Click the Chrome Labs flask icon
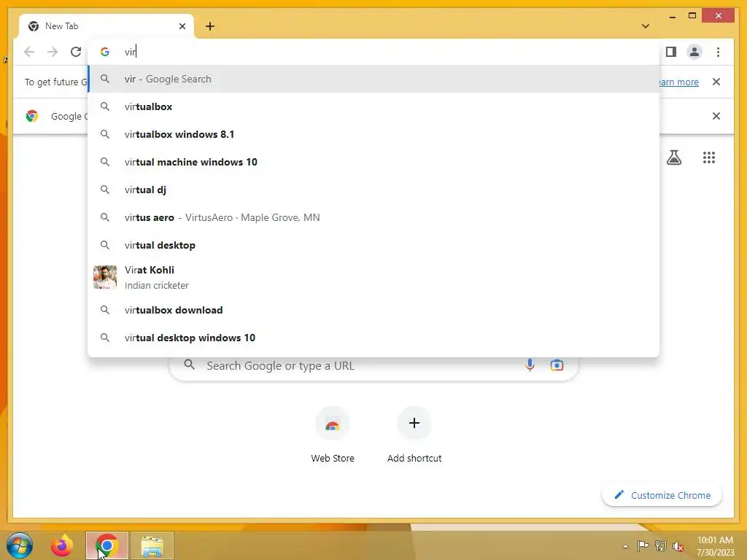The image size is (747, 560). point(673,157)
